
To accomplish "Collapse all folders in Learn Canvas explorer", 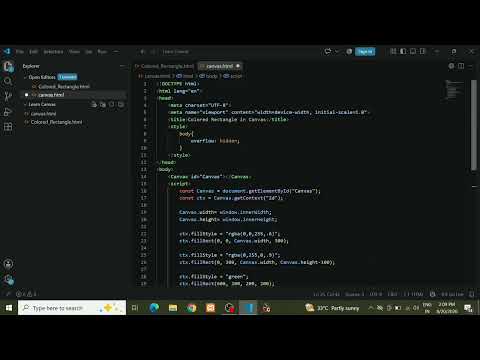I will pyautogui.click(x=121, y=105).
